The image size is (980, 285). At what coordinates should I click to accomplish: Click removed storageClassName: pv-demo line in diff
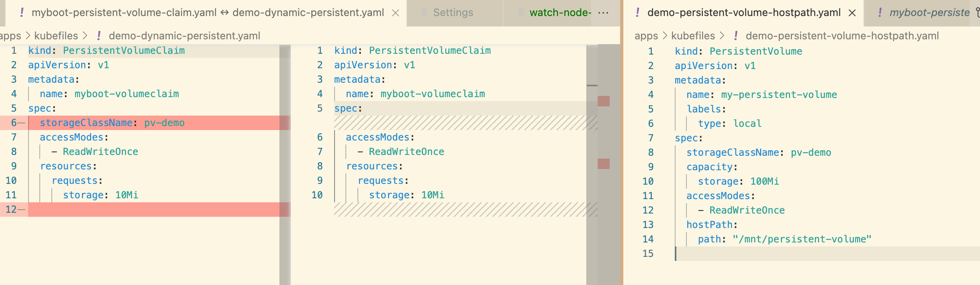pos(112,123)
